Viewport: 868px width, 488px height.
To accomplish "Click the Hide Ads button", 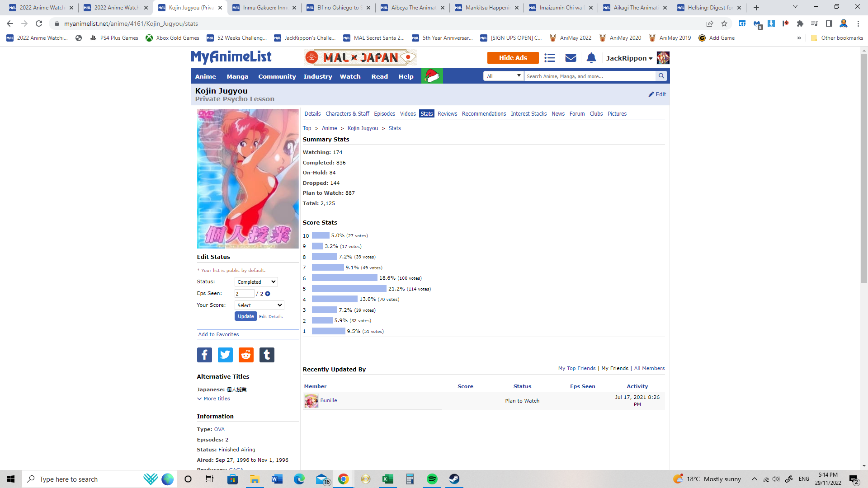I will tap(513, 58).
